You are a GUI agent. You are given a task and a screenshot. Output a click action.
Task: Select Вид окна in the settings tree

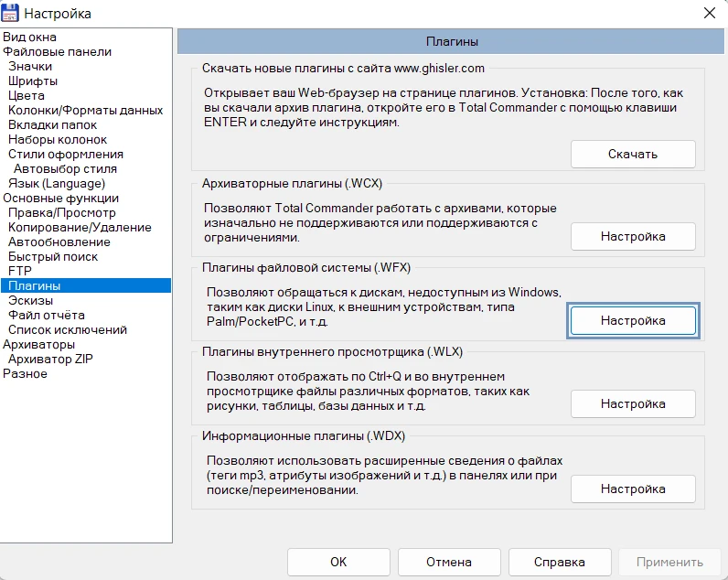29,38
